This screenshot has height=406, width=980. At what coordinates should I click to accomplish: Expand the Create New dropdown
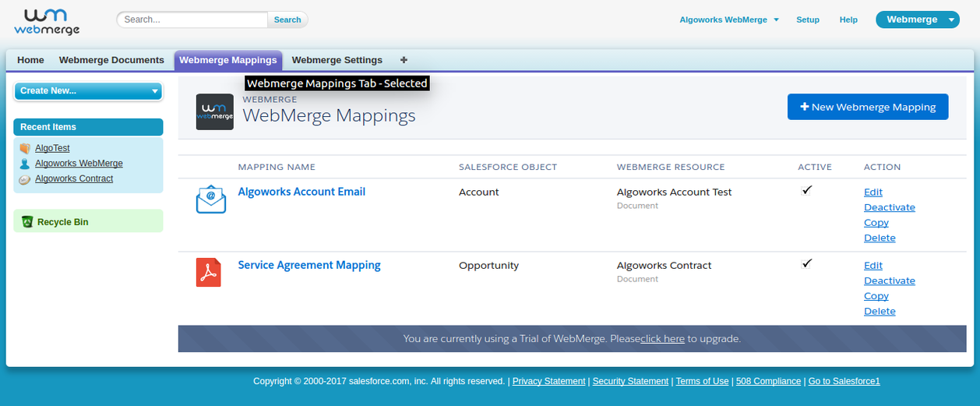coord(88,91)
